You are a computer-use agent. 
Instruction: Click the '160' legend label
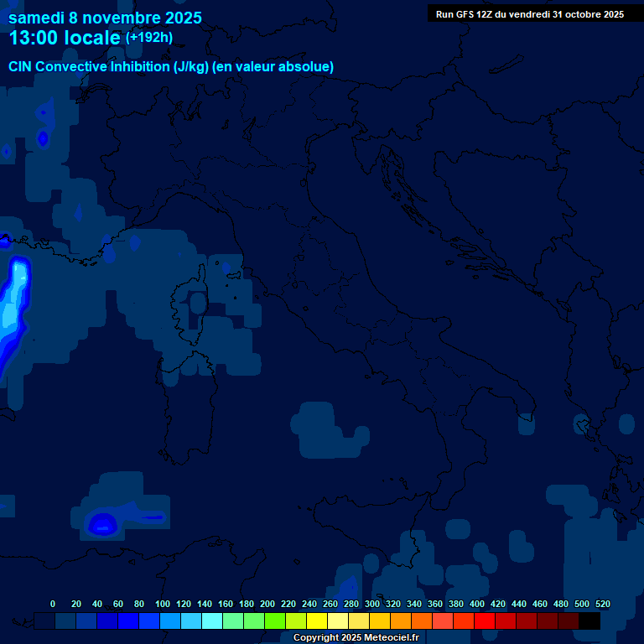(x=225, y=604)
